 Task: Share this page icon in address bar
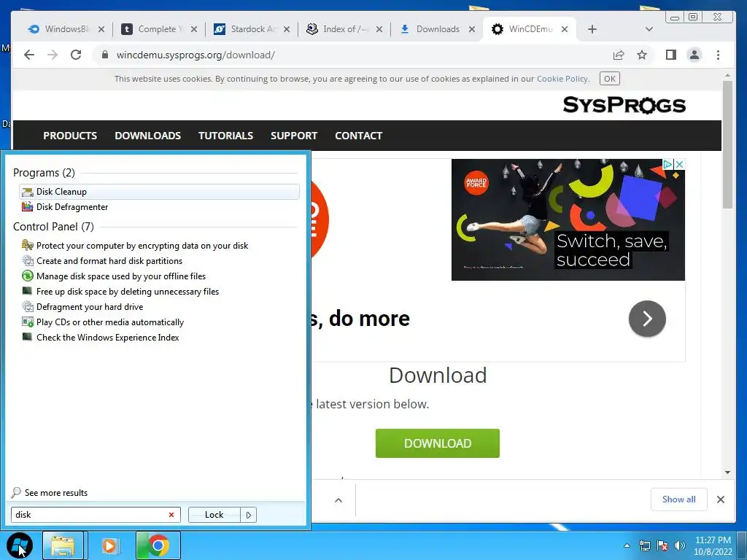click(619, 55)
